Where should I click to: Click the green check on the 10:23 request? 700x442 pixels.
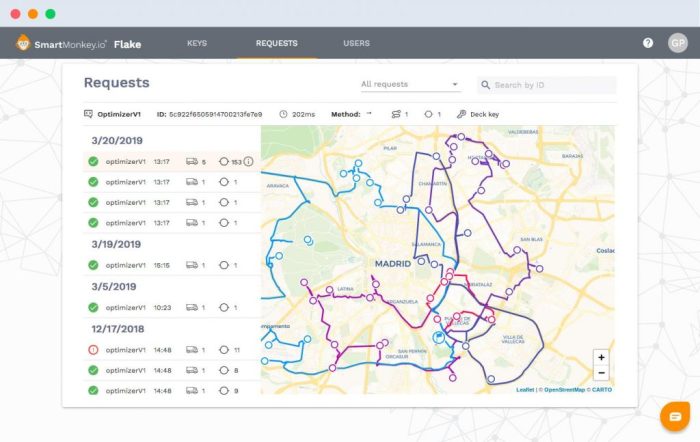click(93, 307)
